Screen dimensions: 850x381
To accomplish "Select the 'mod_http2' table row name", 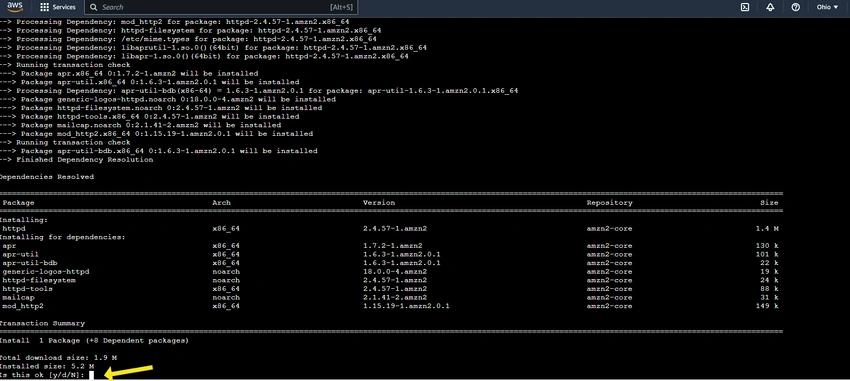I will pos(23,306).
